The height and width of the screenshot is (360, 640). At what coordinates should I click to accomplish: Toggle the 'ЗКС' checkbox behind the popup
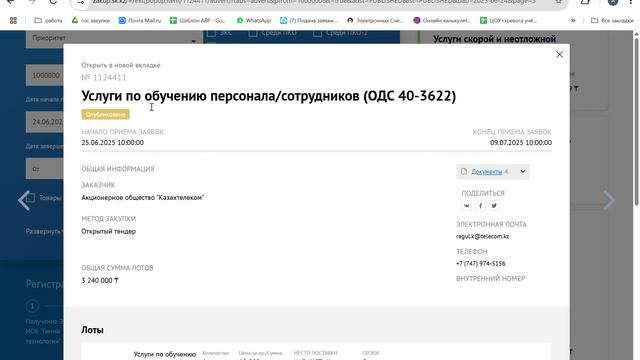pos(211,33)
